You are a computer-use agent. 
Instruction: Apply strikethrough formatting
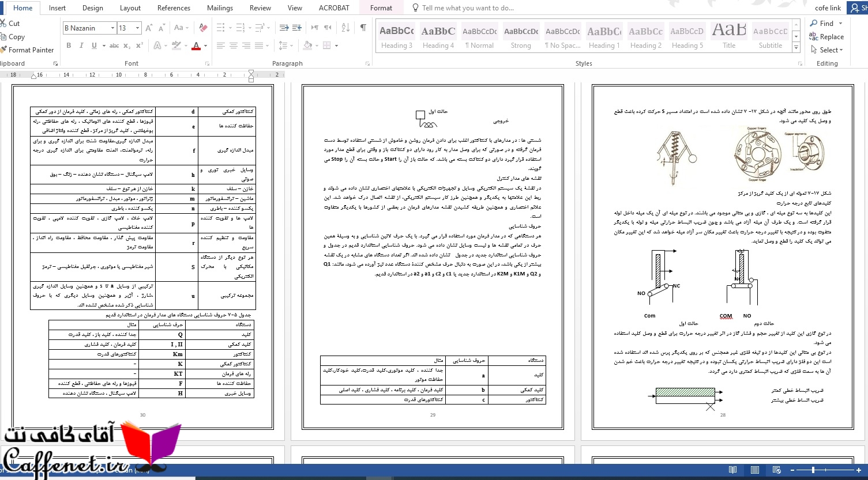pos(114,46)
